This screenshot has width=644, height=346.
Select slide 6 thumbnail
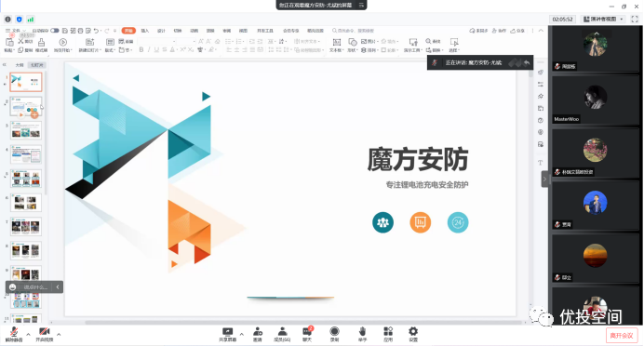pos(26,203)
